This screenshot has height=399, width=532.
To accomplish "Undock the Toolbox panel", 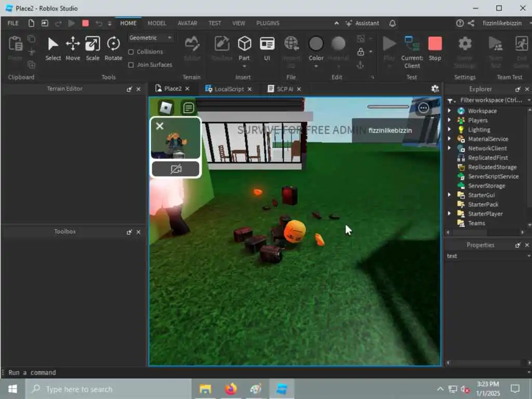I will 129,232.
